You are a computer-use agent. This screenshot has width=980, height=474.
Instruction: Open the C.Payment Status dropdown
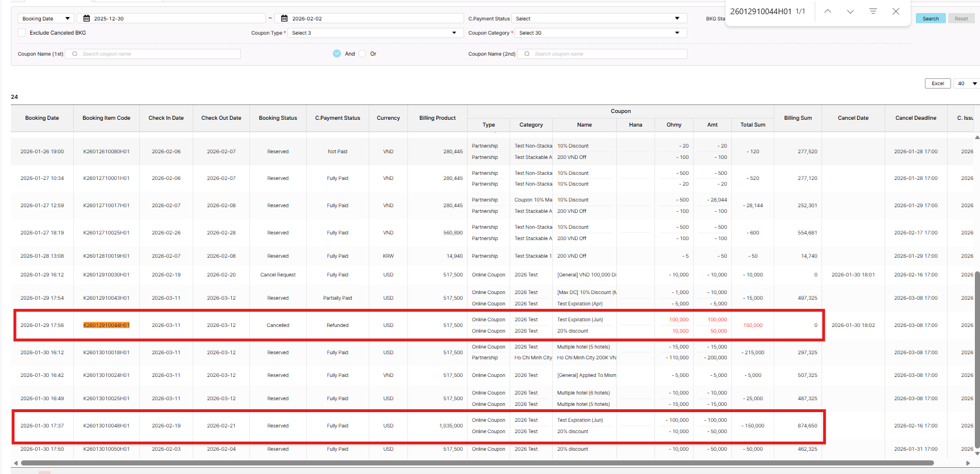(599, 19)
